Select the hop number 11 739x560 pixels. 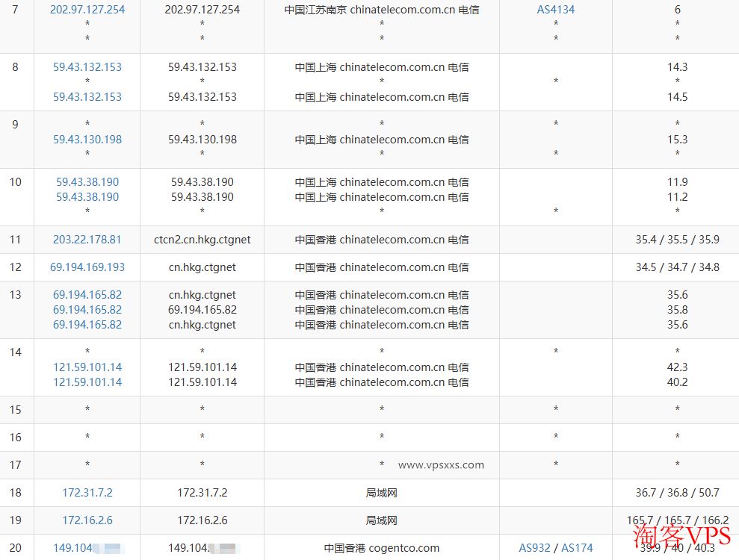[15, 239]
